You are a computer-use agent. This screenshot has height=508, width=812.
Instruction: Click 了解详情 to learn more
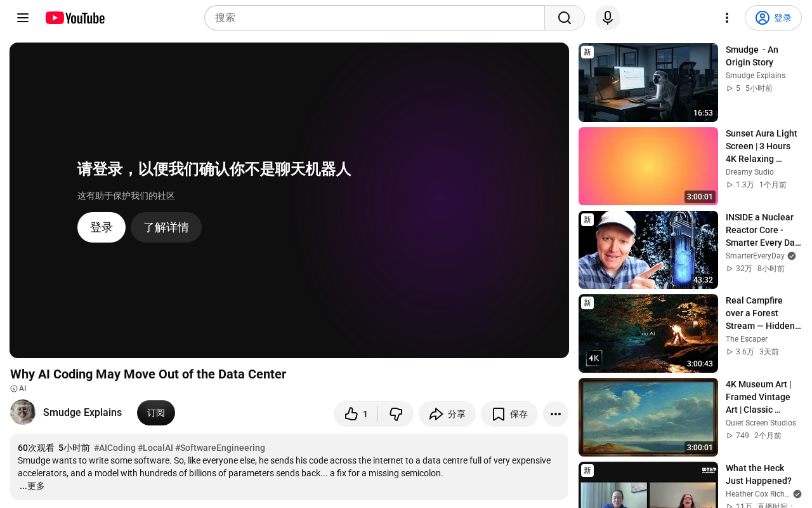pyautogui.click(x=166, y=227)
